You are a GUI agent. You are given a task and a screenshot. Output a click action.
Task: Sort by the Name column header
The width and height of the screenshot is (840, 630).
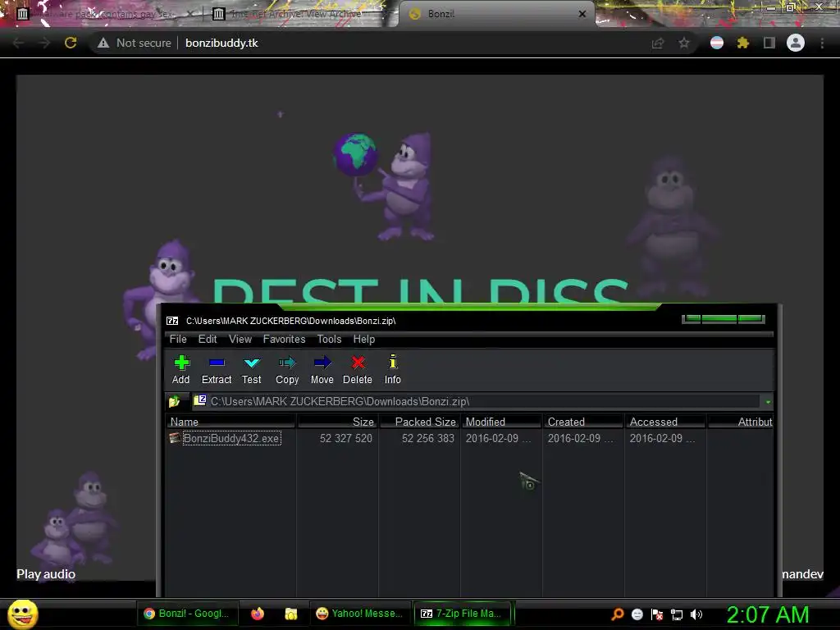tap(231, 422)
